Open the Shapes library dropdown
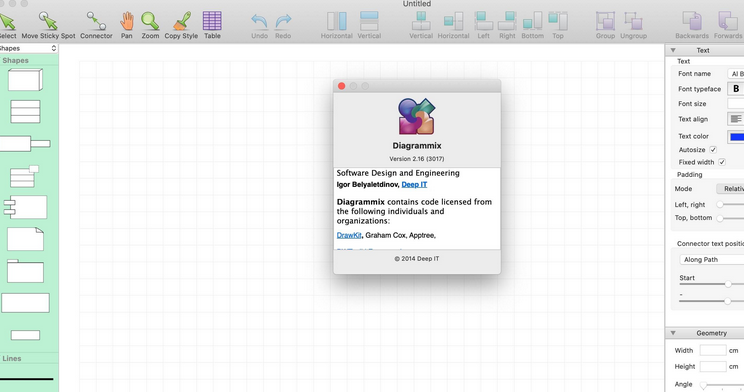 point(28,48)
